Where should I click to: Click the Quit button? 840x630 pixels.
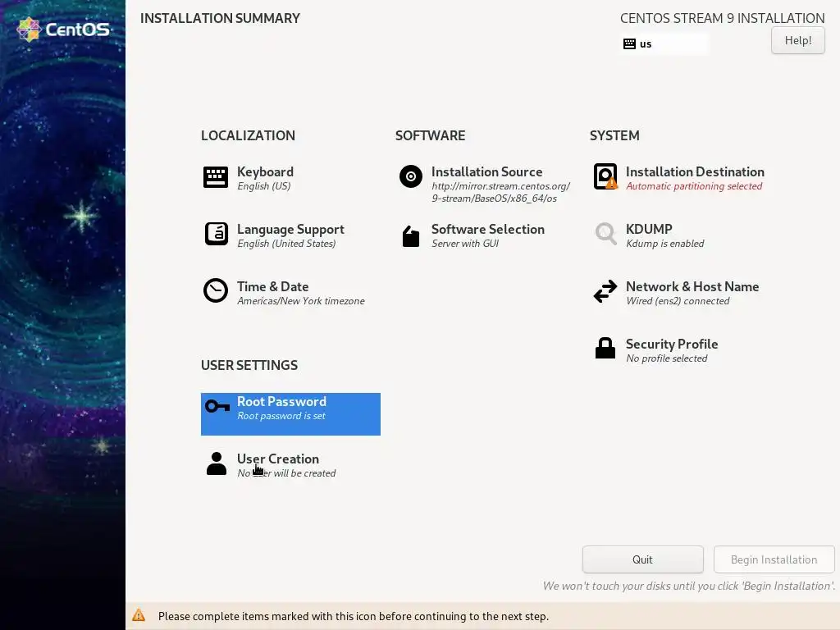click(642, 559)
